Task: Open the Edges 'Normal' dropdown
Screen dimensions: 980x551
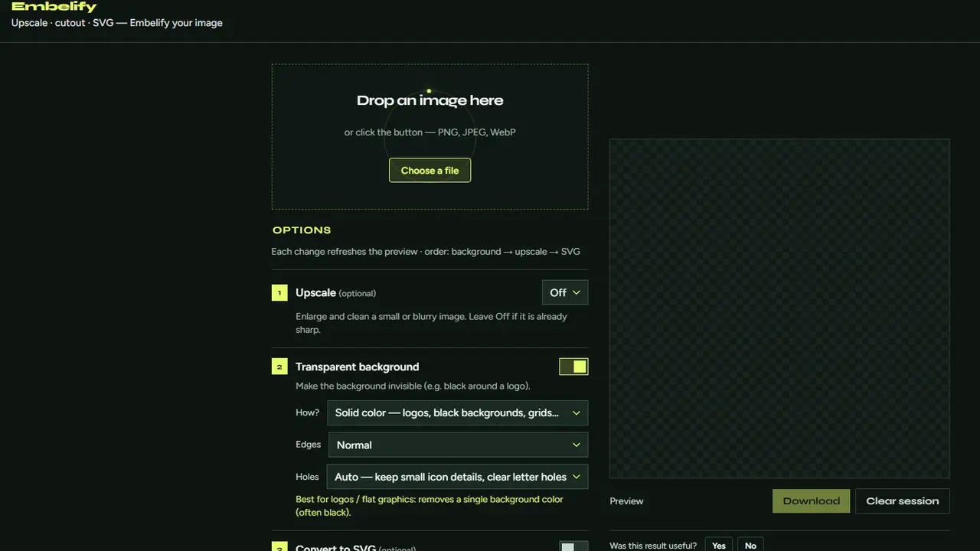Action: click(x=458, y=445)
